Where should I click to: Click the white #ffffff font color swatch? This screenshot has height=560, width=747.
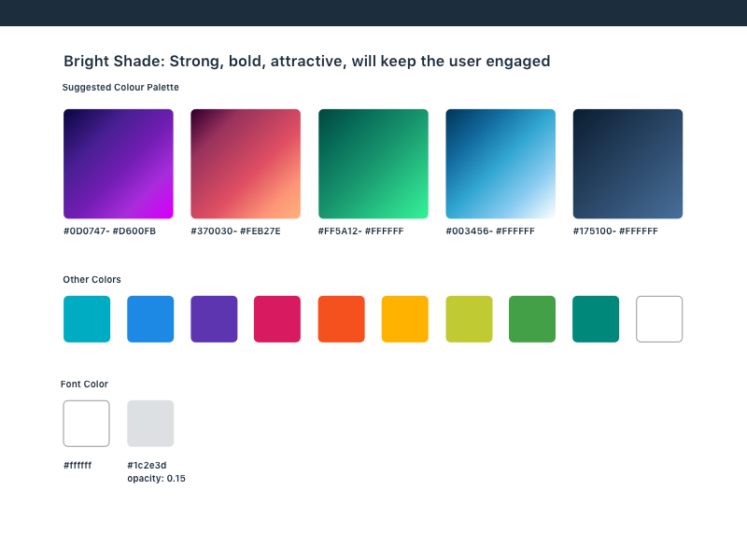(87, 424)
